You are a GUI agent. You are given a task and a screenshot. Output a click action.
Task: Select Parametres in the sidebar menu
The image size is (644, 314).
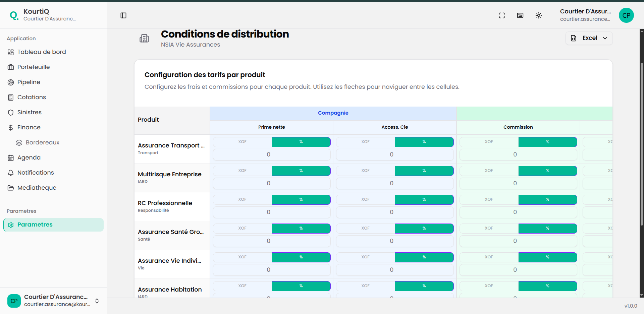35,225
